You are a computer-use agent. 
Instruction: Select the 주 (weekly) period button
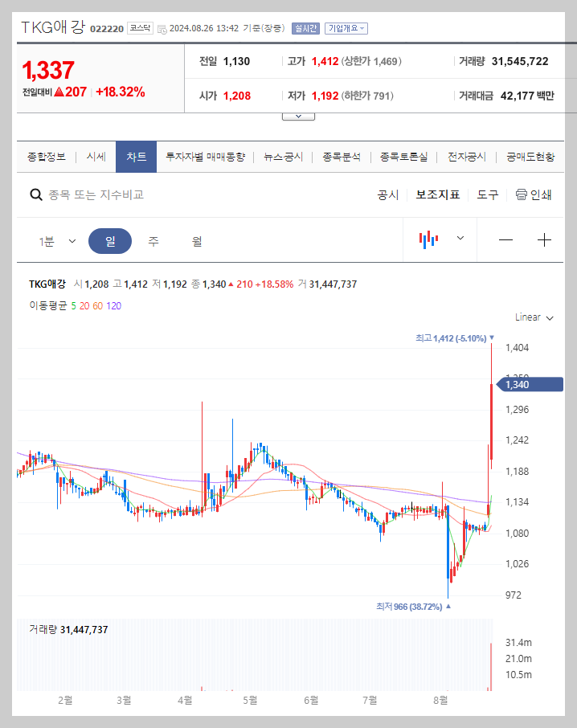tap(152, 239)
